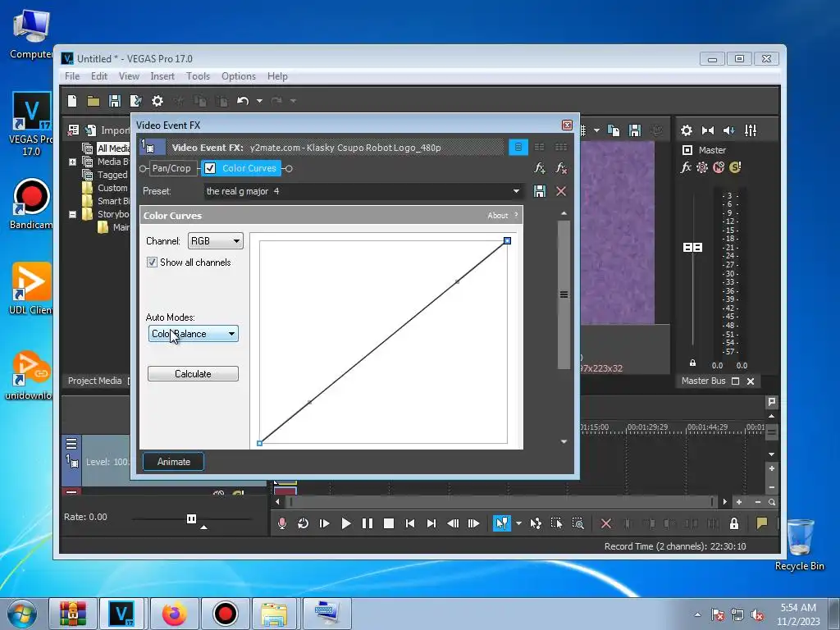Play from start button
This screenshot has width=840, height=630.
coord(324,523)
